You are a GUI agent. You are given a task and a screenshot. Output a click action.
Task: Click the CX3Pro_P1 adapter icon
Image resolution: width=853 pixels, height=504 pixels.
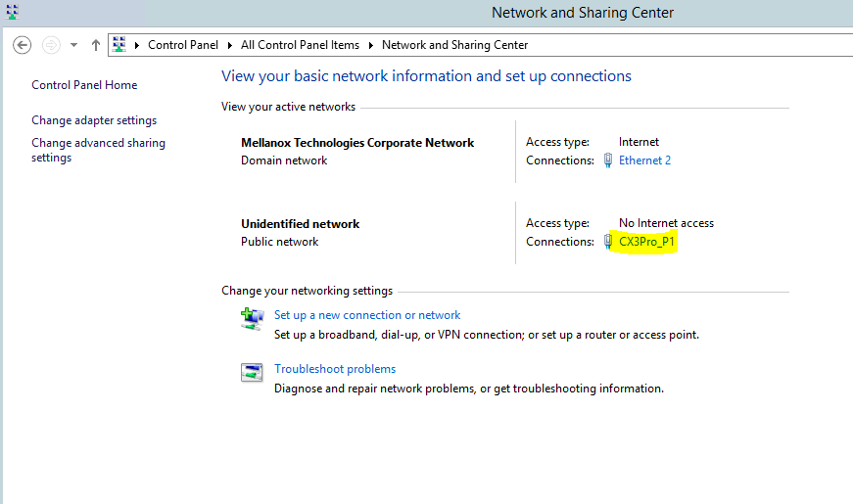pyautogui.click(x=607, y=242)
